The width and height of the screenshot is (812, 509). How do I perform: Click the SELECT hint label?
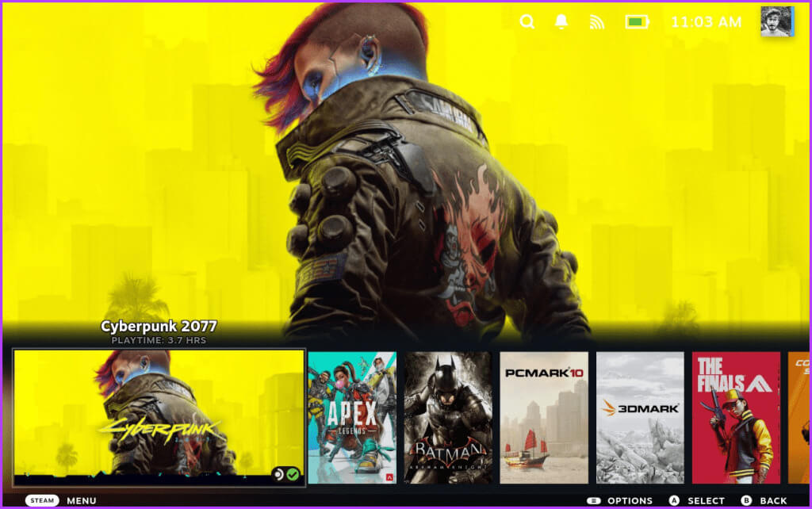point(706,501)
